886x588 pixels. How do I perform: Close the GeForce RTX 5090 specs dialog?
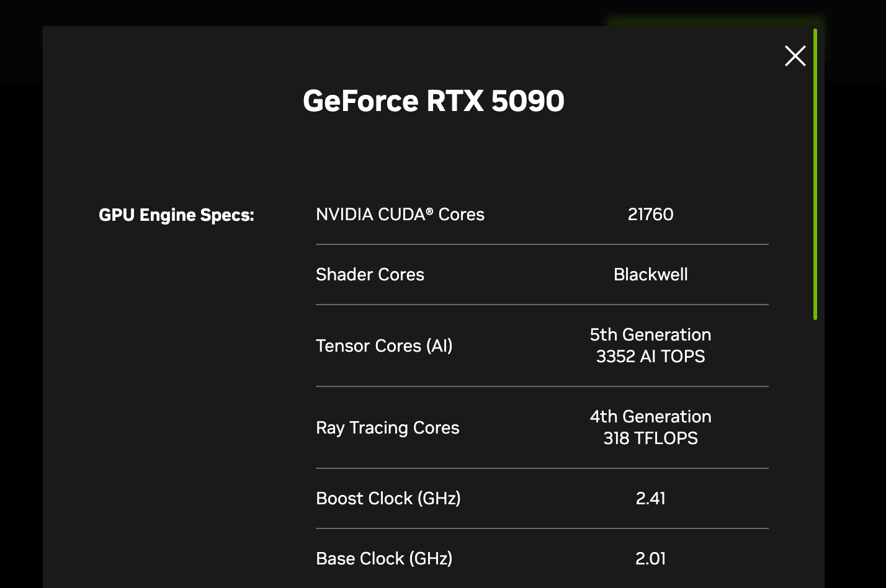795,56
